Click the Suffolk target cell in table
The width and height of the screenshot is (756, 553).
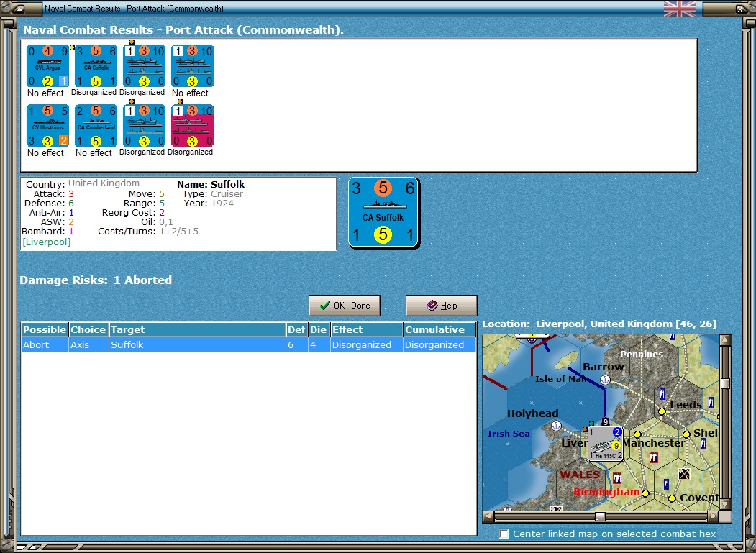click(x=197, y=344)
